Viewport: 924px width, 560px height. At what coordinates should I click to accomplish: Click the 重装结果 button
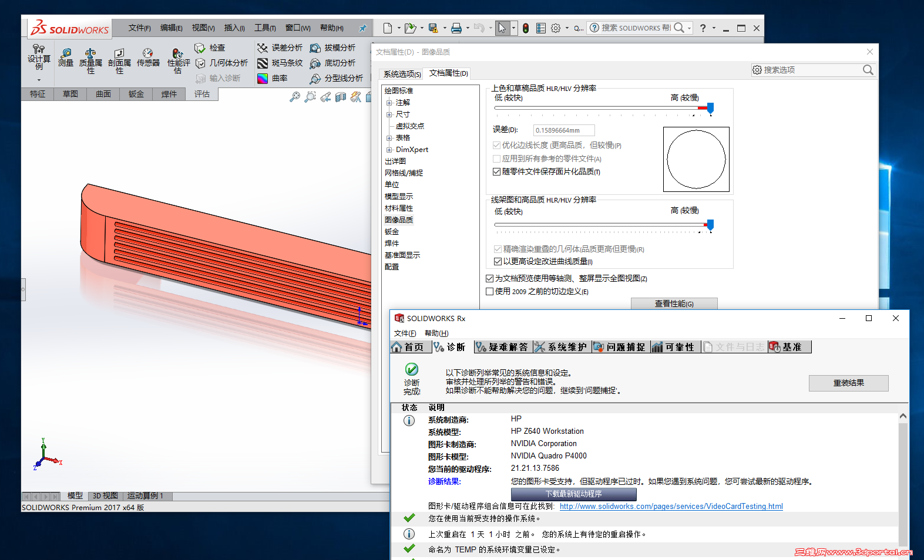pos(849,383)
